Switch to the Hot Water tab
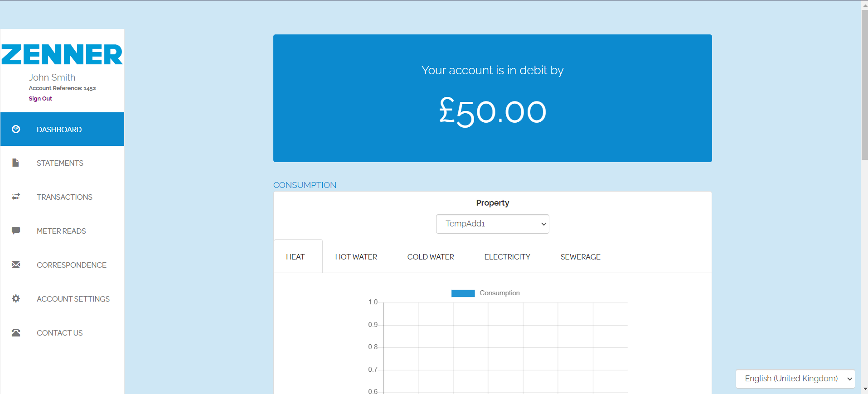868x394 pixels. (356, 257)
